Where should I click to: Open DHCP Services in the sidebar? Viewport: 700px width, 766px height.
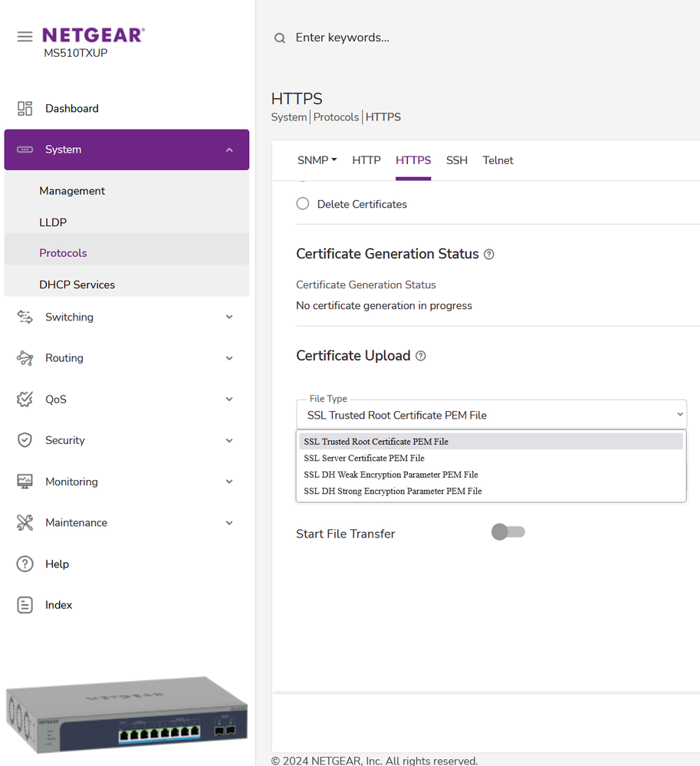point(77,284)
